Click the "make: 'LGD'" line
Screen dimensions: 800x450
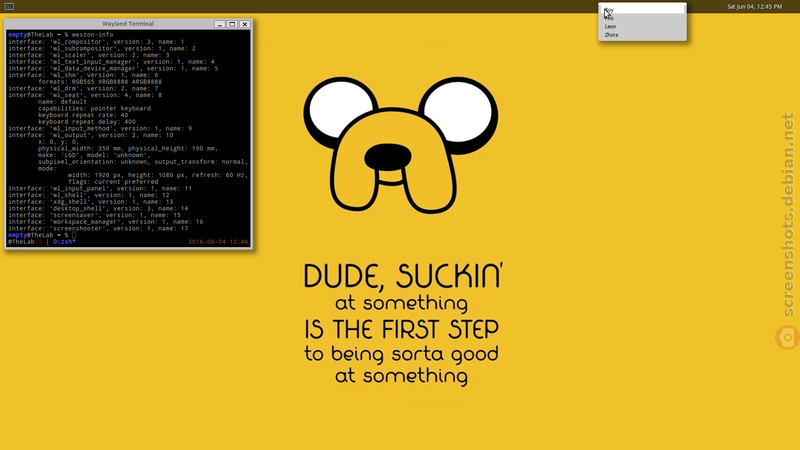pos(94,155)
